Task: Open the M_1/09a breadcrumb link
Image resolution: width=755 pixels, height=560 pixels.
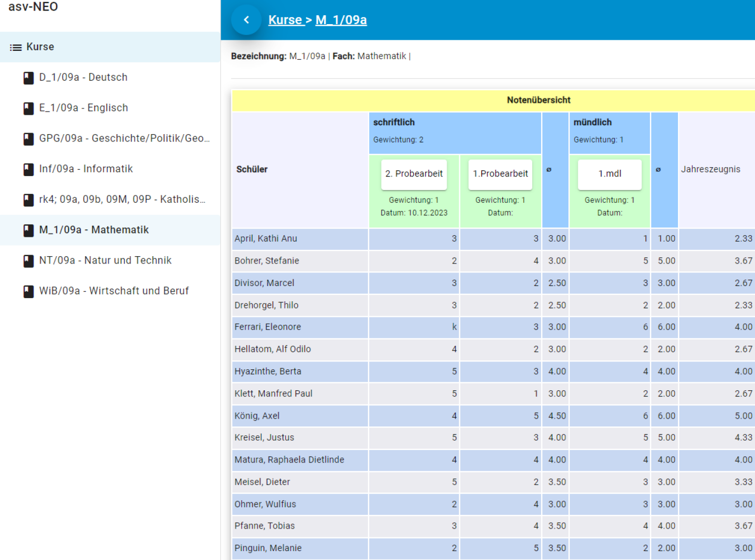Action: coord(341,20)
